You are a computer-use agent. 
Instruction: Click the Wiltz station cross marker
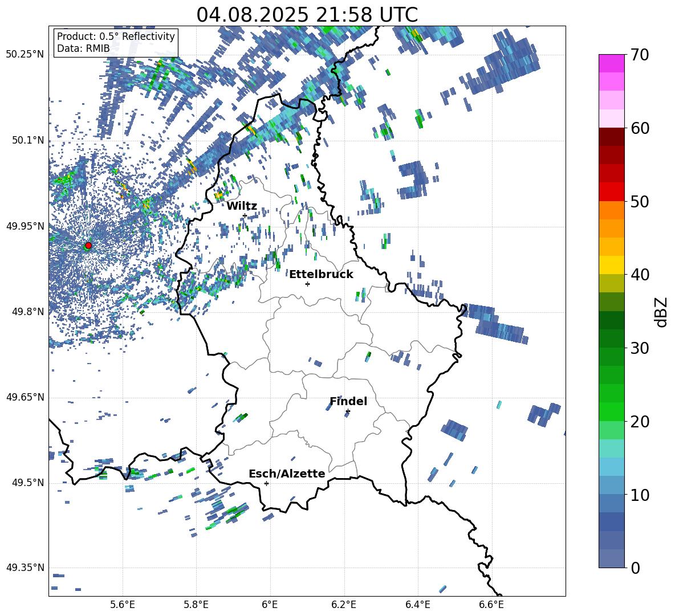click(x=245, y=215)
